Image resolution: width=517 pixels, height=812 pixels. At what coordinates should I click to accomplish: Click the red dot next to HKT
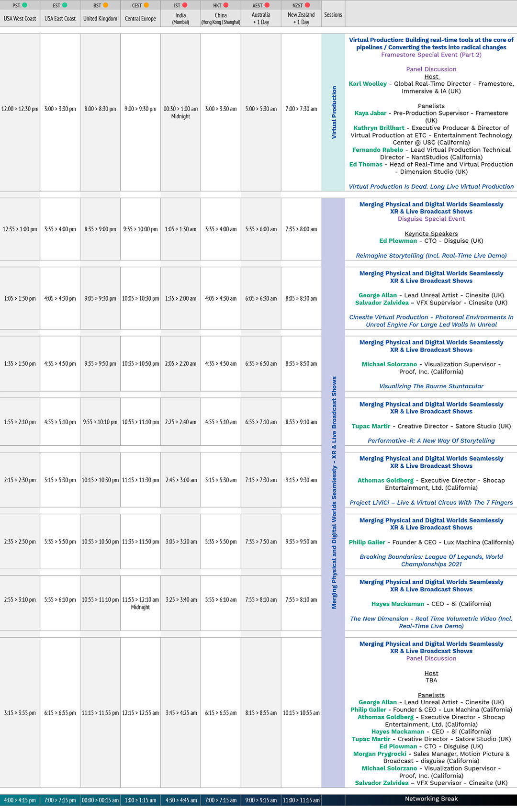coord(225,5)
